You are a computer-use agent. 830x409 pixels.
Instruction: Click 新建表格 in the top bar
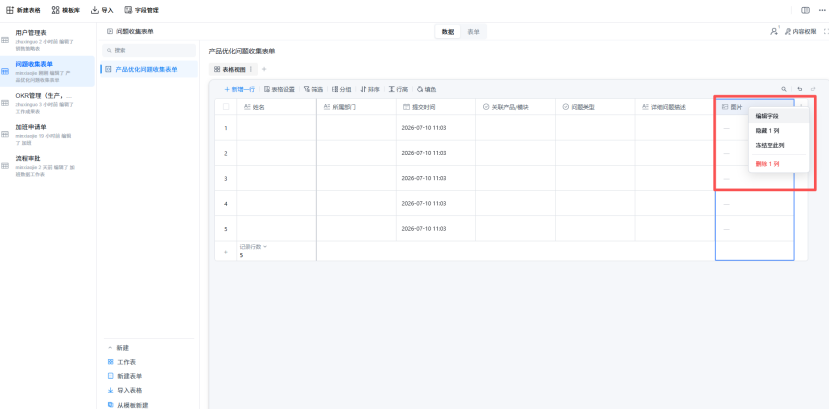coord(23,10)
